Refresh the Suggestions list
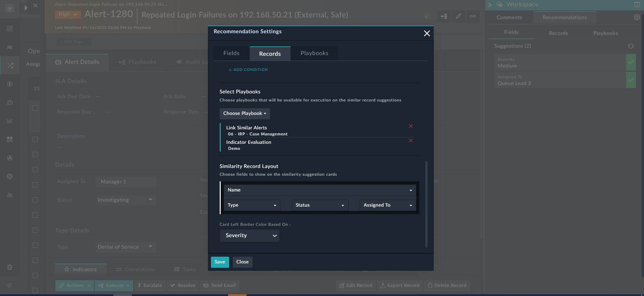The width and height of the screenshot is (644, 296). [631, 46]
